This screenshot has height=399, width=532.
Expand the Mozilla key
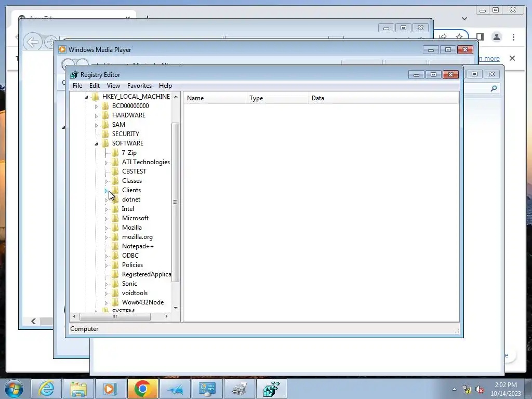pos(106,228)
